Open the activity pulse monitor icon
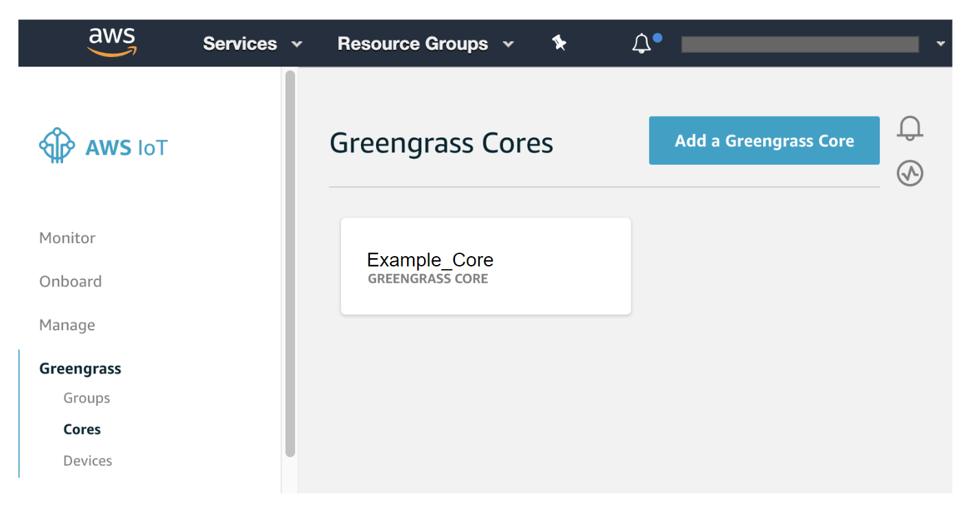Screen dimensions: 980x515 910,174
